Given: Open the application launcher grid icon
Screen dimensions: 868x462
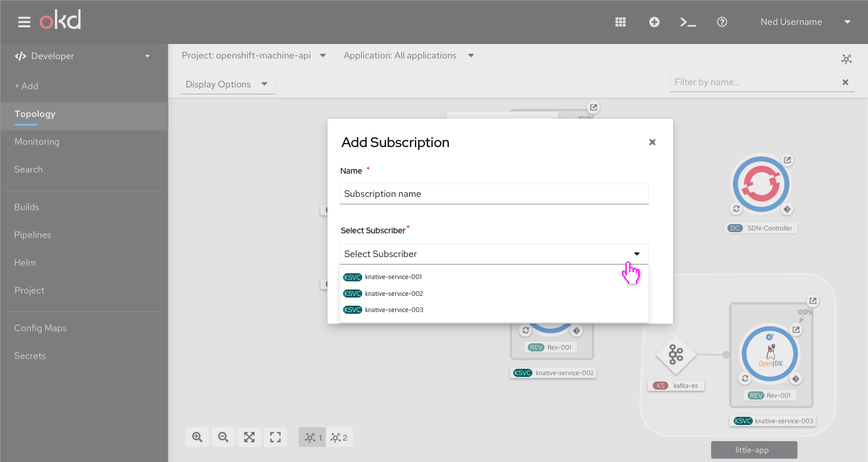Looking at the screenshot, I should (x=620, y=22).
